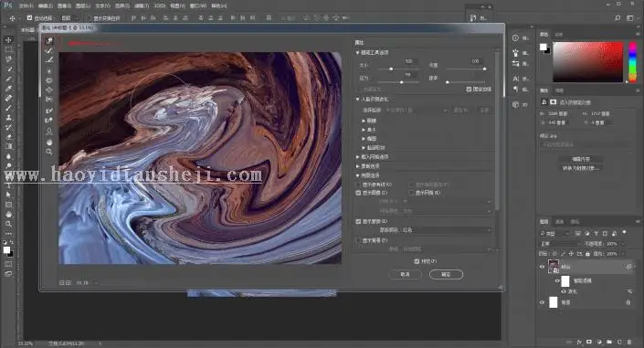Open the 图像 (Image) menu

64,6
